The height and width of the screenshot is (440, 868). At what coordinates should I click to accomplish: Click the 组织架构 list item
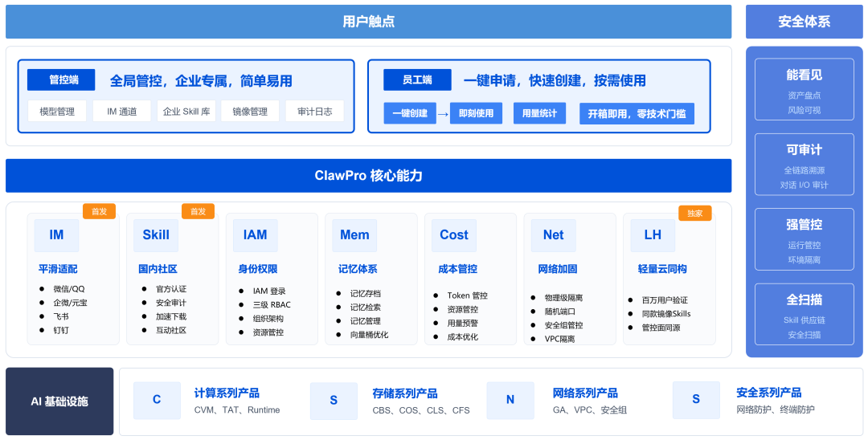pyautogui.click(x=268, y=319)
